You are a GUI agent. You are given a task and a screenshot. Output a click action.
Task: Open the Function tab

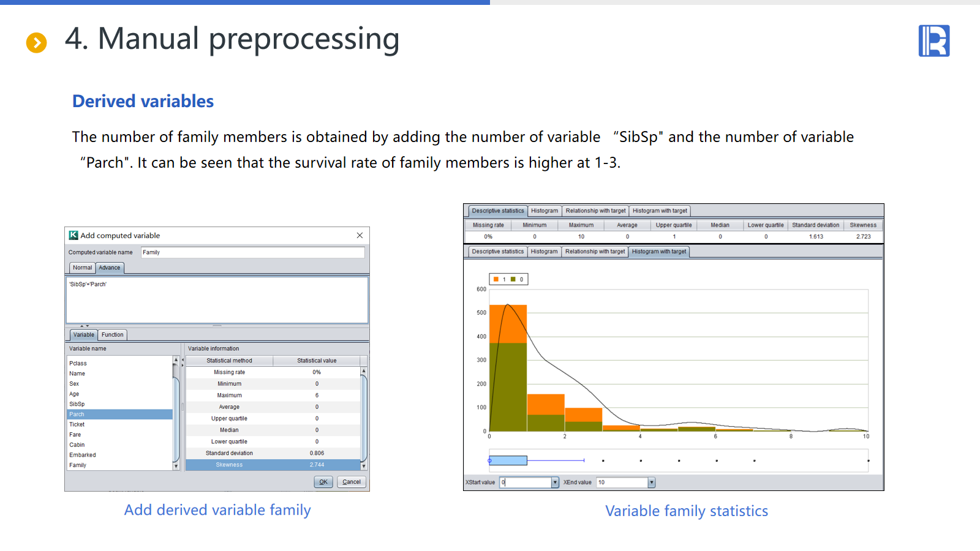[112, 335]
